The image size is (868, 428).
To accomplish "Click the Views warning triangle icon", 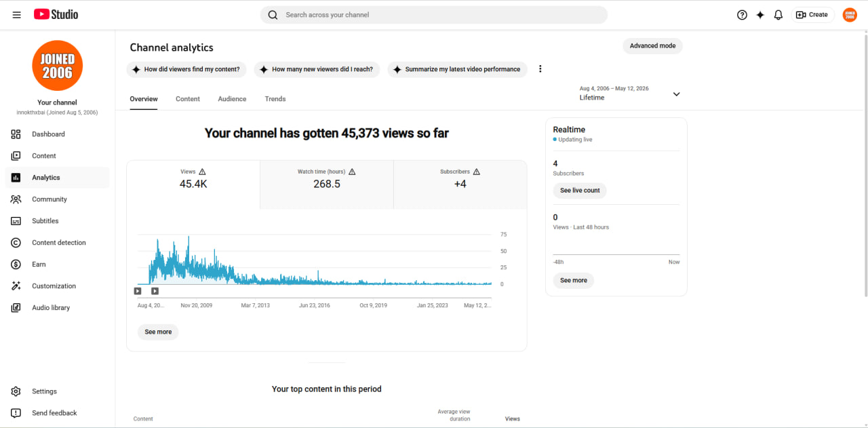I will coord(202,172).
